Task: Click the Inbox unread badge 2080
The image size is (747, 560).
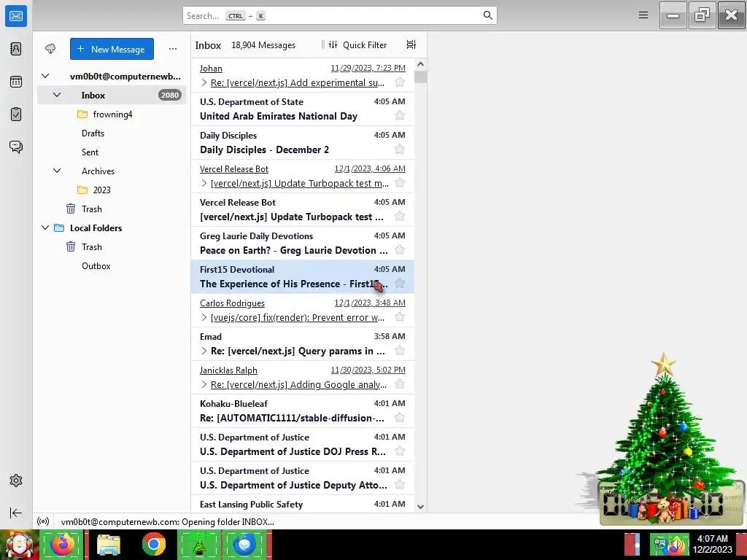Action: [x=169, y=95]
